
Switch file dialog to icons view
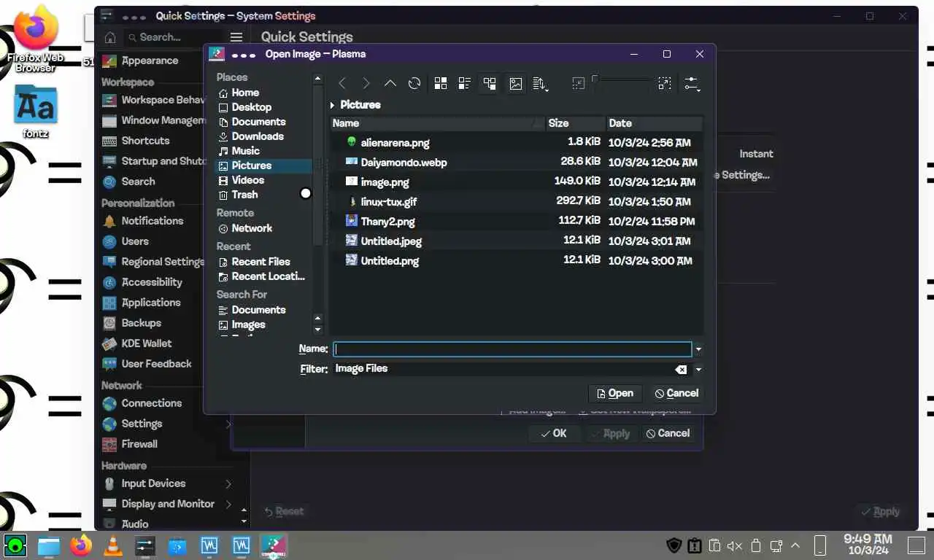pos(441,84)
